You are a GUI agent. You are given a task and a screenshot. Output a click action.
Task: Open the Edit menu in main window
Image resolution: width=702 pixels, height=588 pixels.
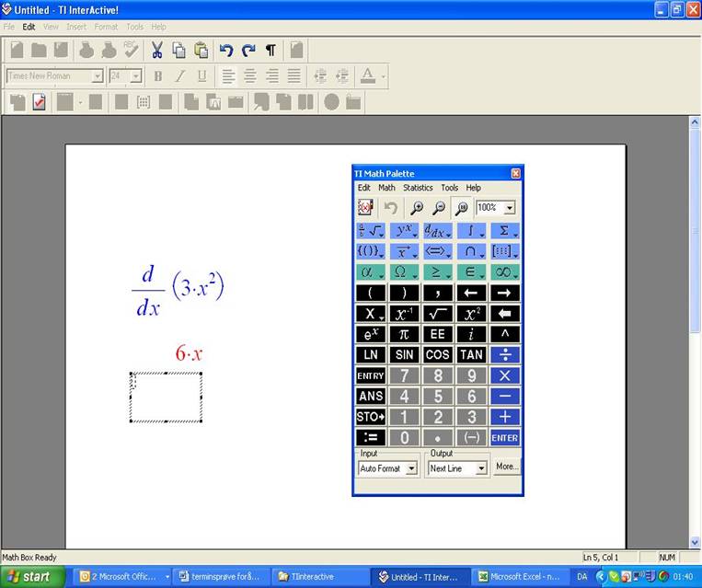(x=29, y=27)
